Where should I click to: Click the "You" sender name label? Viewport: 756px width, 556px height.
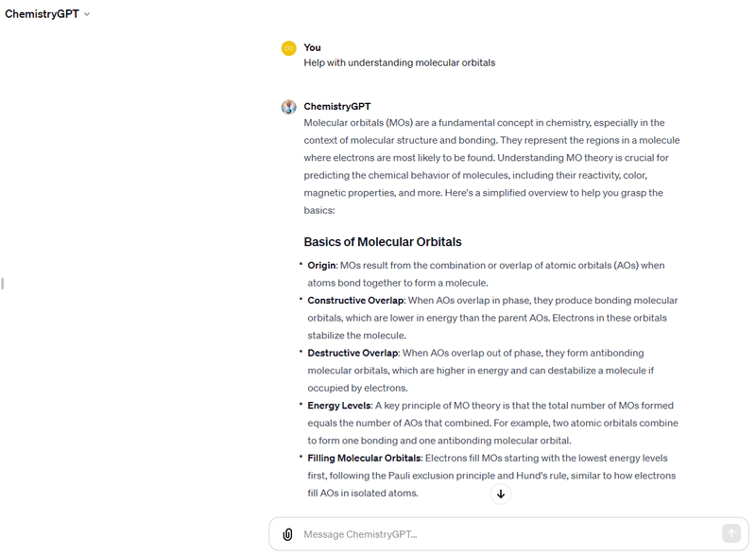pyautogui.click(x=312, y=47)
